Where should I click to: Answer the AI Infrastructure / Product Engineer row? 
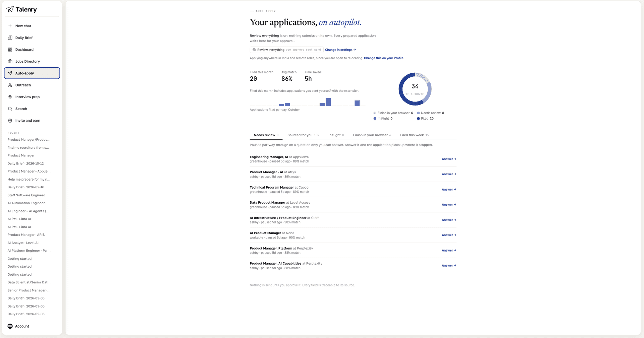[x=449, y=220]
